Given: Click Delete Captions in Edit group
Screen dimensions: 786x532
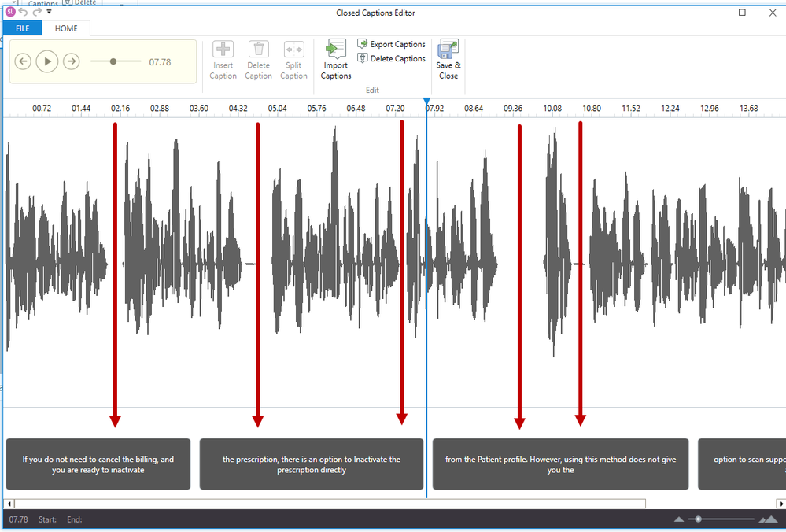Looking at the screenshot, I should (392, 59).
